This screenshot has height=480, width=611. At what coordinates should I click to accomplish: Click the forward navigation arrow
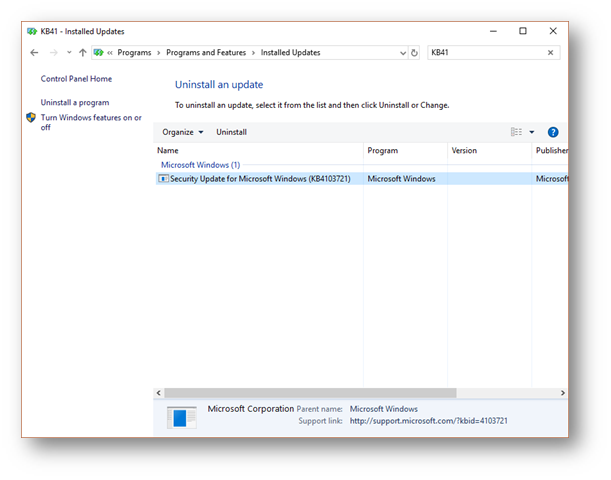[x=54, y=53]
